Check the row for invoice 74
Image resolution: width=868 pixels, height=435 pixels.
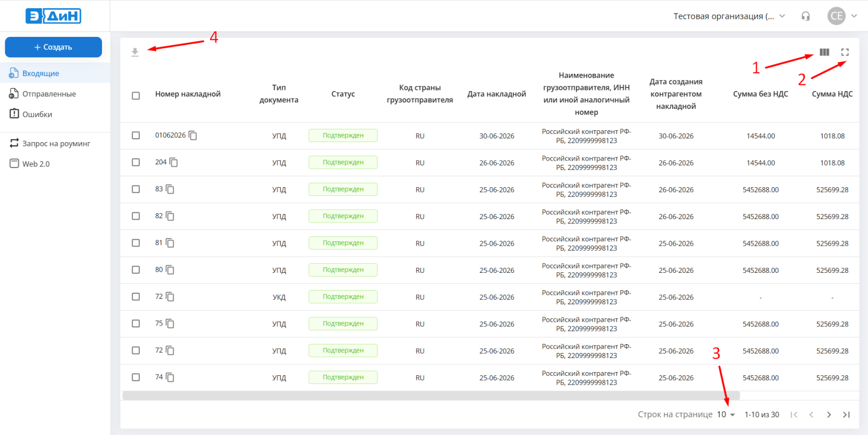136,377
